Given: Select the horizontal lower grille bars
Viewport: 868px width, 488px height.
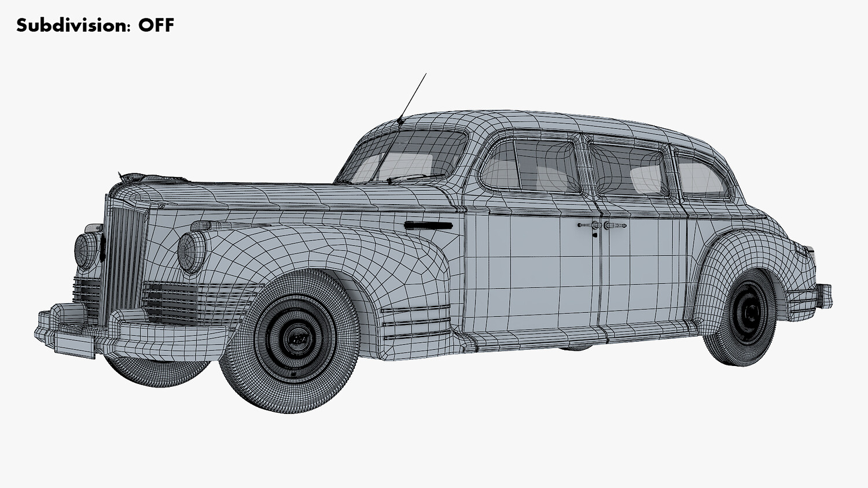Looking at the screenshot, I should (200, 302).
